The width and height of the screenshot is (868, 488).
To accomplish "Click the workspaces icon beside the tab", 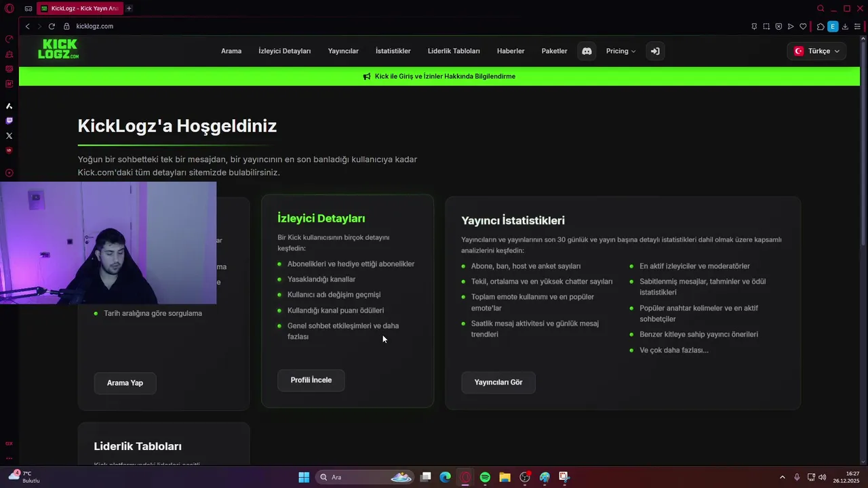I will [28, 9].
